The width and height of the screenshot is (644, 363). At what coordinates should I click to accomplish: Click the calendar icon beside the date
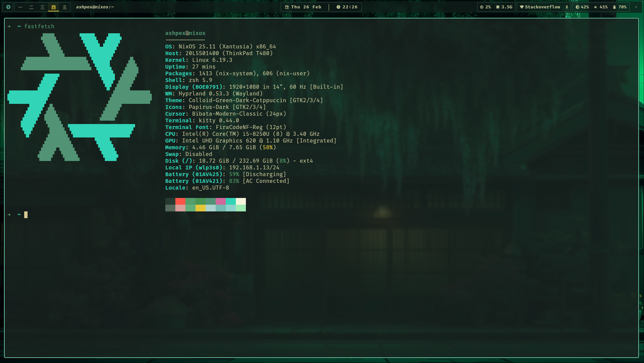point(287,7)
